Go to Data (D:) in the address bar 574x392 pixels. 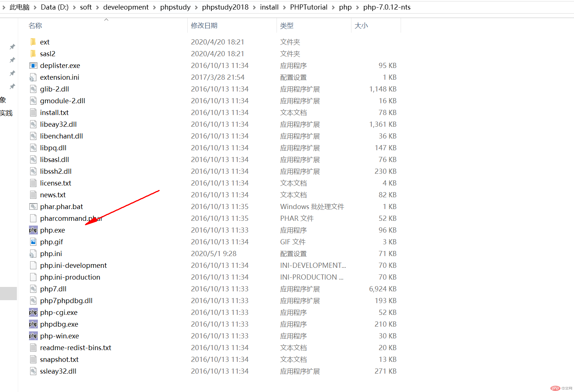[55, 7]
